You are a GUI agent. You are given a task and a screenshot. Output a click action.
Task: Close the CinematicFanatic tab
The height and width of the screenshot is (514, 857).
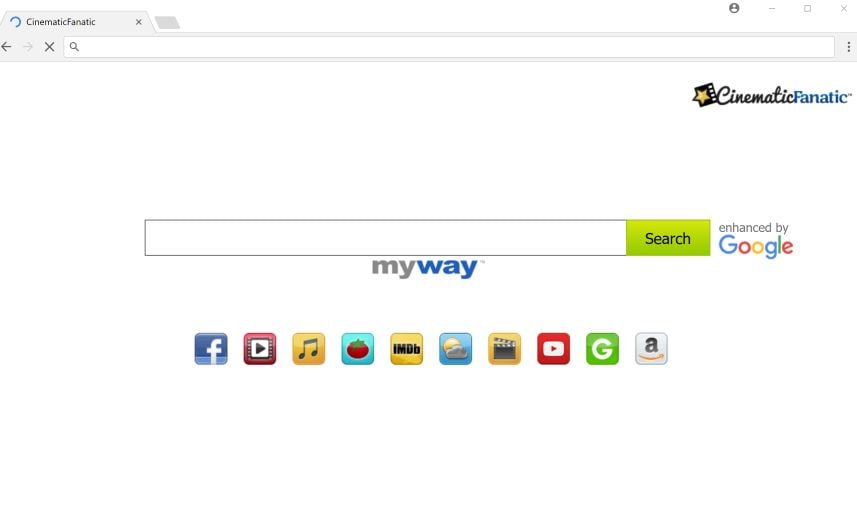tap(138, 22)
